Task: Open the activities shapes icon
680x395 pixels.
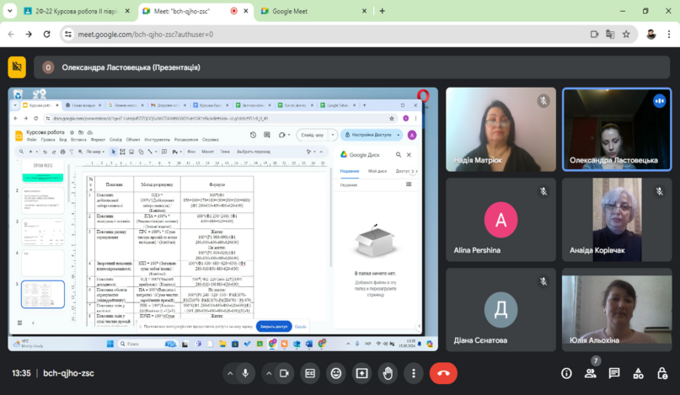Action: coord(638,373)
